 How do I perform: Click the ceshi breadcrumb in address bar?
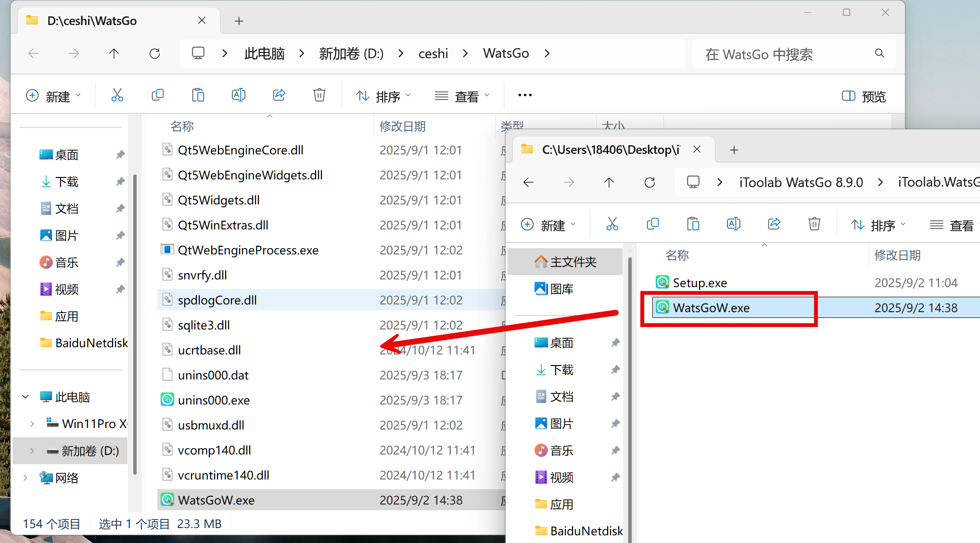coord(433,53)
